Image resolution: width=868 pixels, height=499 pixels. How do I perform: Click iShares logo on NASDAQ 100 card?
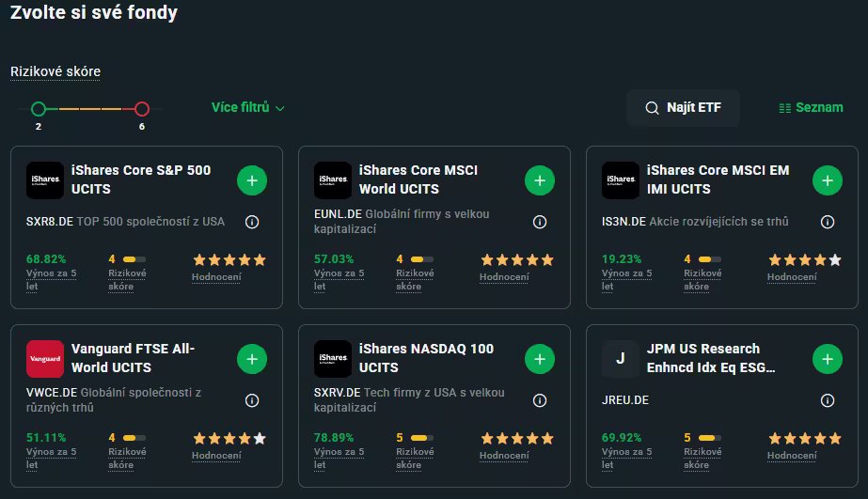click(333, 359)
